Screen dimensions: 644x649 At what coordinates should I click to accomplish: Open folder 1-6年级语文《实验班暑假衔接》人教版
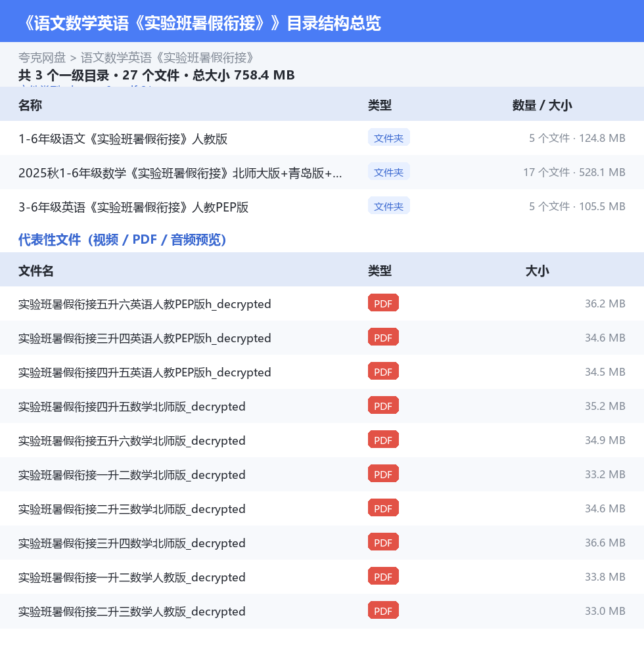coord(123,139)
